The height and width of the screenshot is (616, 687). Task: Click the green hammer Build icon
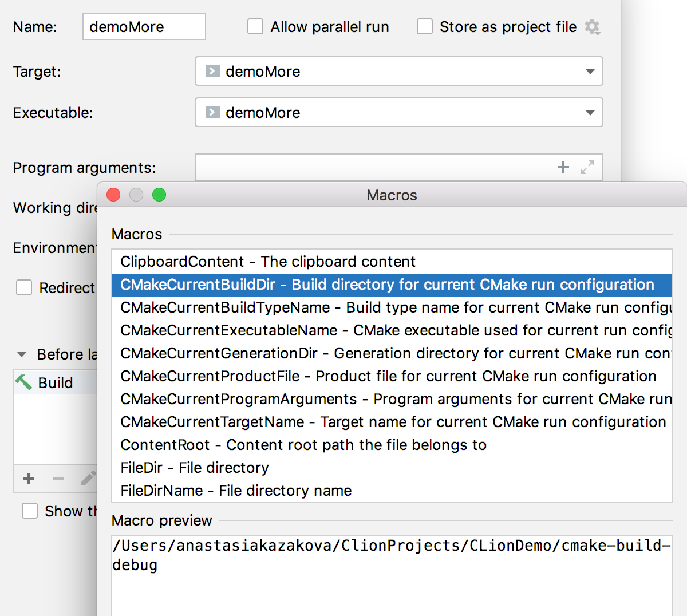pyautogui.click(x=23, y=382)
